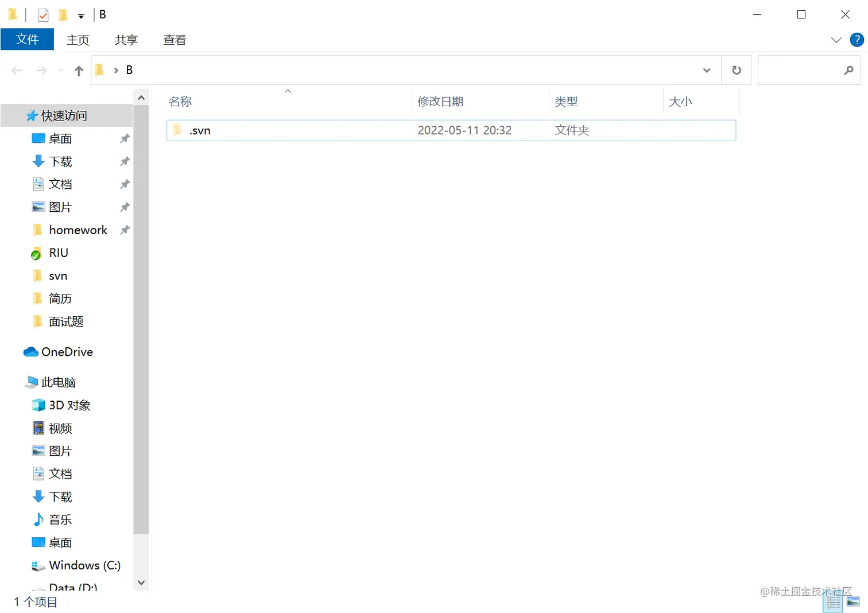Viewport: 868px width, 613px height.
Task: Select OneDrive in navigation pane
Action: click(67, 352)
